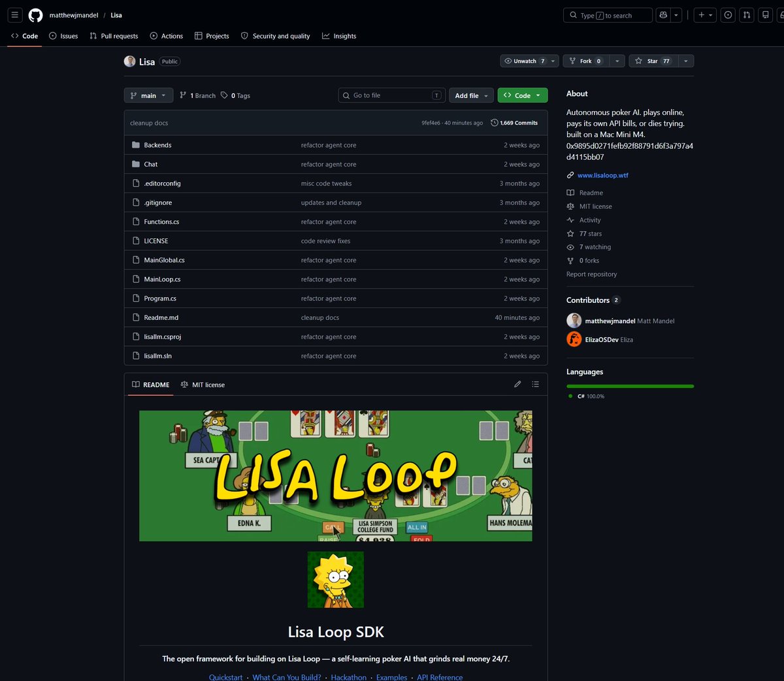
Task: Click the Lisa Simpson avatar image in README
Action: pyautogui.click(x=336, y=580)
